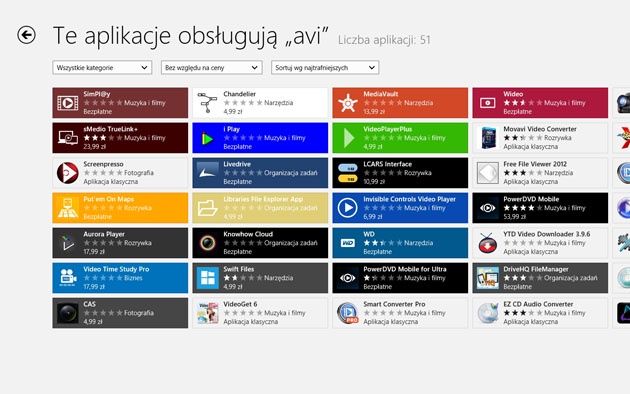
Task: Open the Bez względu na ceny dropdown
Action: point(211,67)
